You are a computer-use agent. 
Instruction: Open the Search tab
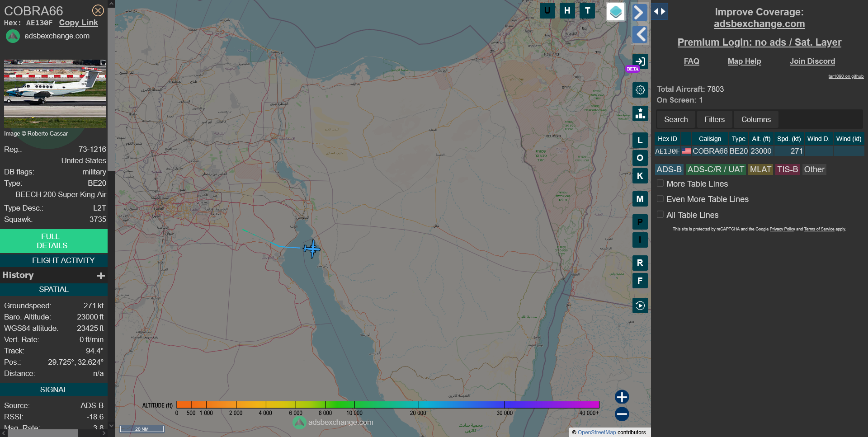pos(676,119)
